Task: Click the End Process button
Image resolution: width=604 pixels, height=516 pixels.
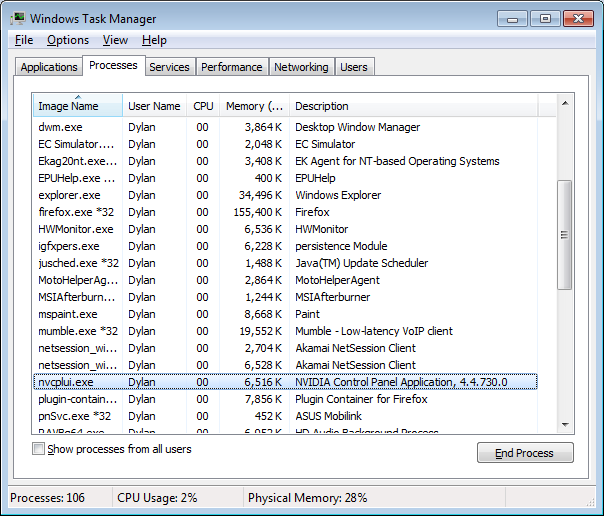Action: 525,453
